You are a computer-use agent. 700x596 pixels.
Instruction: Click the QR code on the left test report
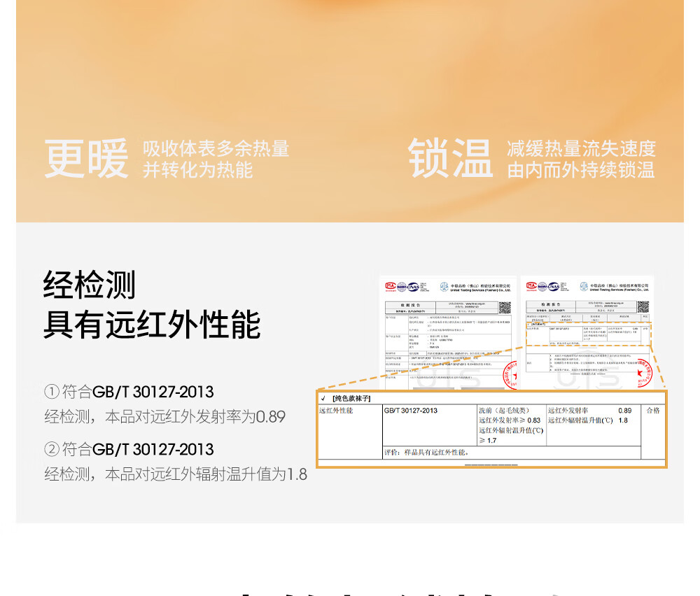click(x=504, y=306)
